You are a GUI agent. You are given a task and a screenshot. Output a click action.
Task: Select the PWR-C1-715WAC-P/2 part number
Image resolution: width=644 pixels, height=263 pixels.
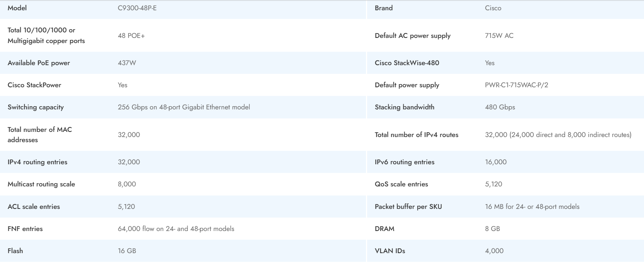coord(516,85)
